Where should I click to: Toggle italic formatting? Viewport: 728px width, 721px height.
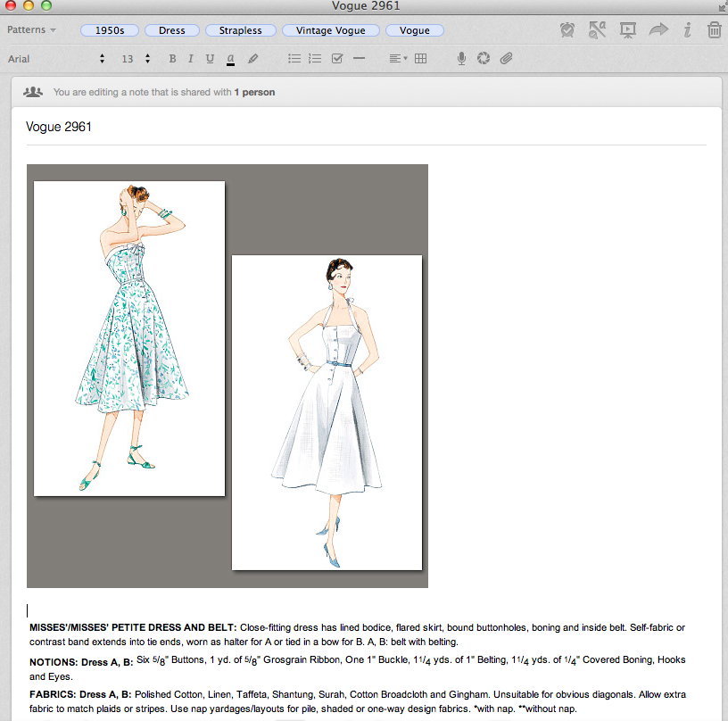coord(190,59)
